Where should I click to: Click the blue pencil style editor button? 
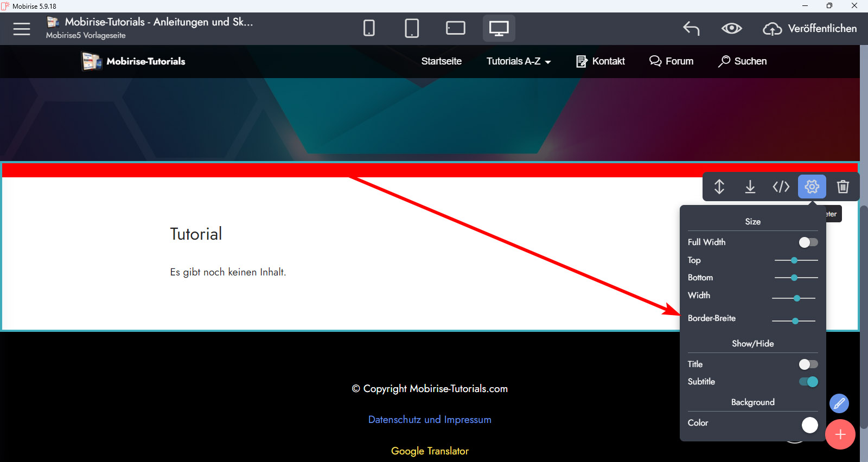[839, 403]
